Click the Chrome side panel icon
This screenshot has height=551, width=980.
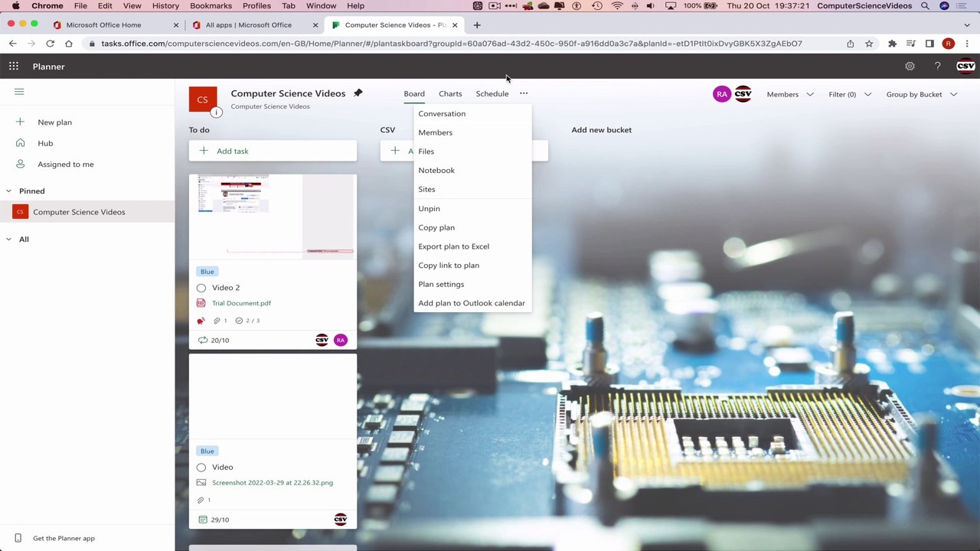[929, 44]
